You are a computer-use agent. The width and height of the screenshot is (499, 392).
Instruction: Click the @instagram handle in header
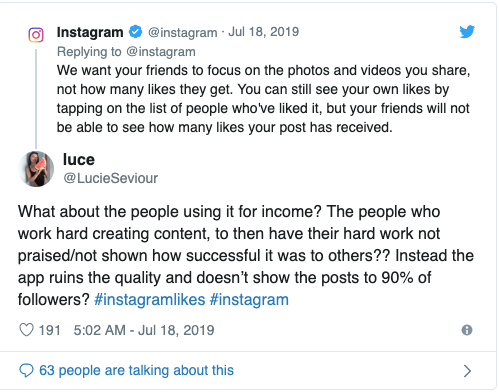183,32
